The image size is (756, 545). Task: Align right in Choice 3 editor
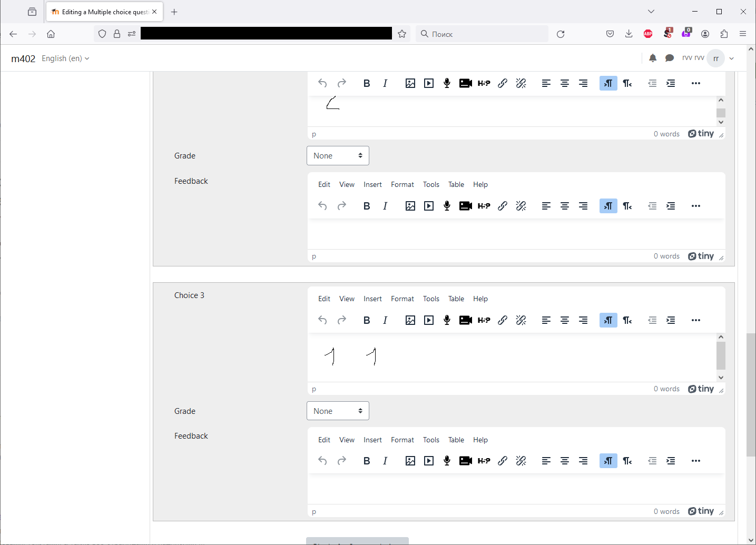[583, 320]
